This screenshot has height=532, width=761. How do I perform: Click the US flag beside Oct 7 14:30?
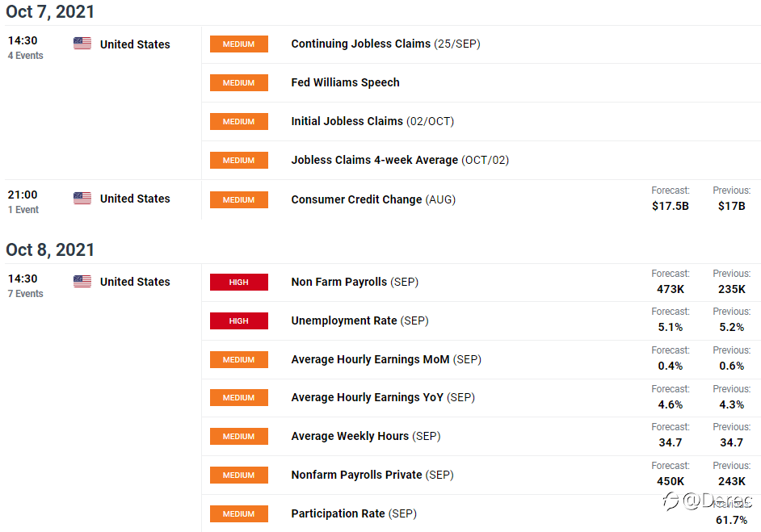[82, 44]
